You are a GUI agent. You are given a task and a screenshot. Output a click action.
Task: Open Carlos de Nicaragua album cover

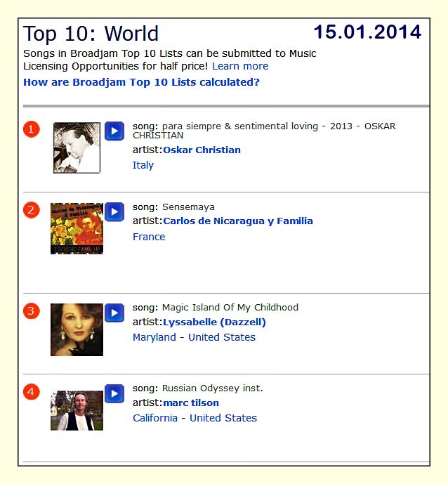pyautogui.click(x=77, y=228)
